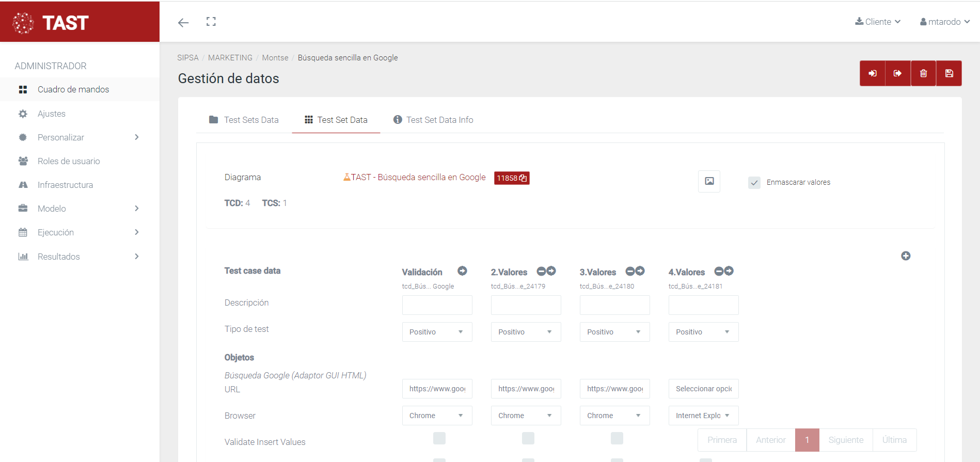The height and width of the screenshot is (462, 980).
Task: Click the MARKETING breadcrumb link
Action: click(x=230, y=58)
